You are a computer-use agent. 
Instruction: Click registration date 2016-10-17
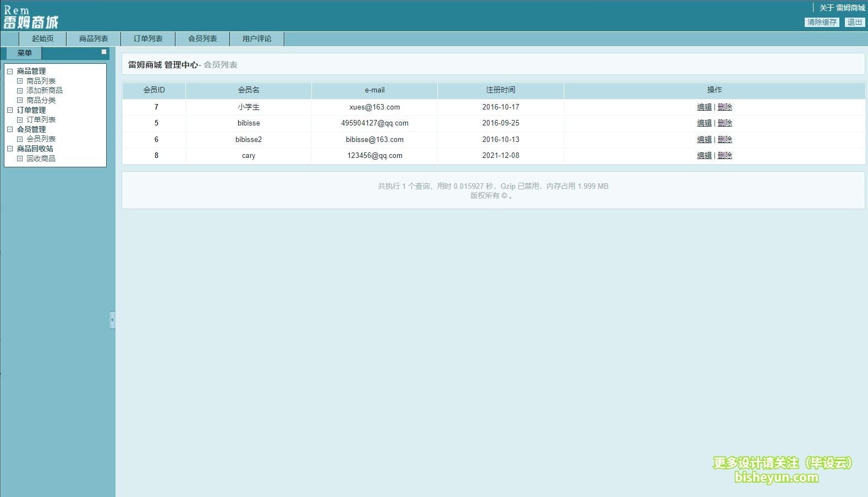tap(501, 107)
